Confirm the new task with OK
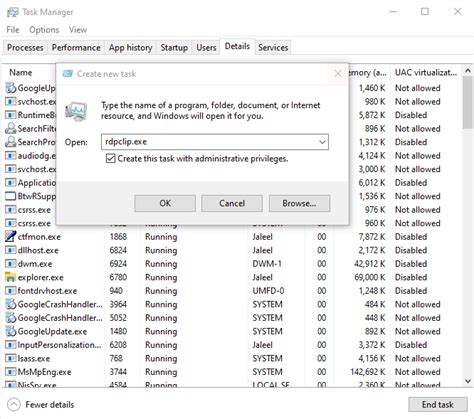 [x=165, y=203]
